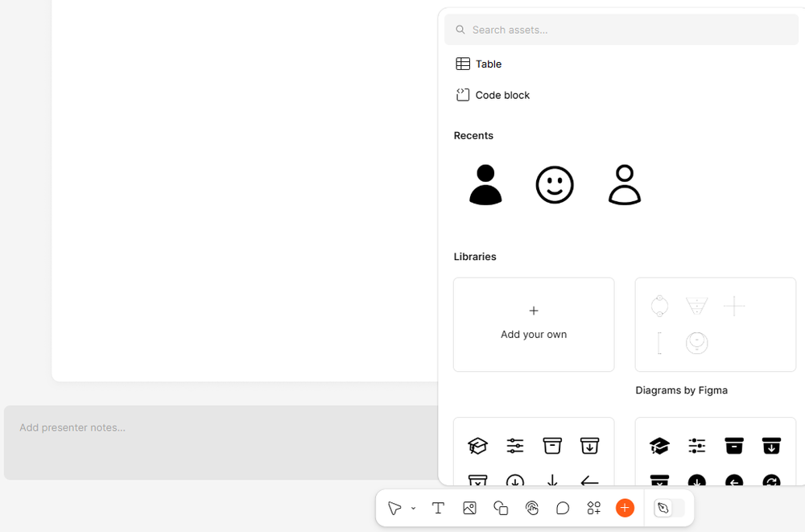The width and height of the screenshot is (805, 532).
Task: Click the search magnifier icon
Action: pos(460,30)
